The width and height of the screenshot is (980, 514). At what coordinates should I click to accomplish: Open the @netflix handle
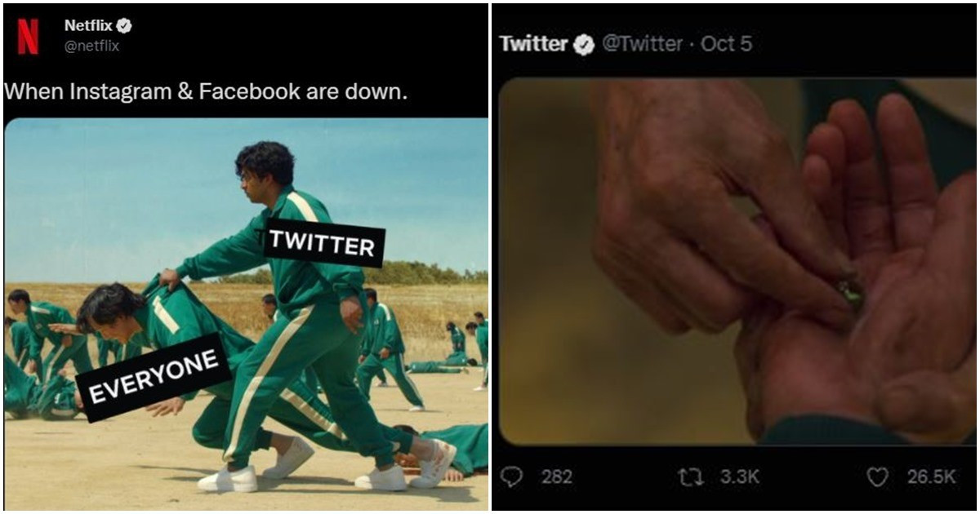point(91,47)
